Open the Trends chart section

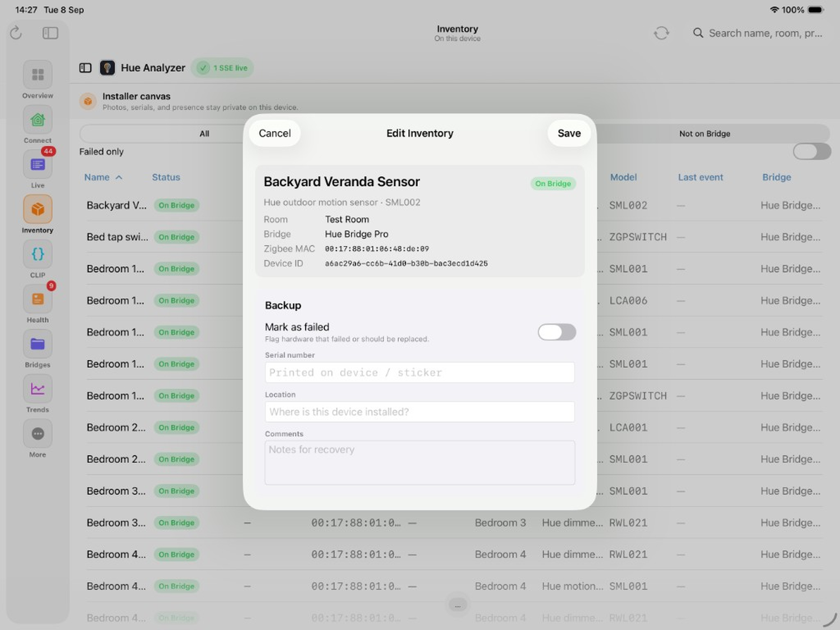tap(38, 389)
